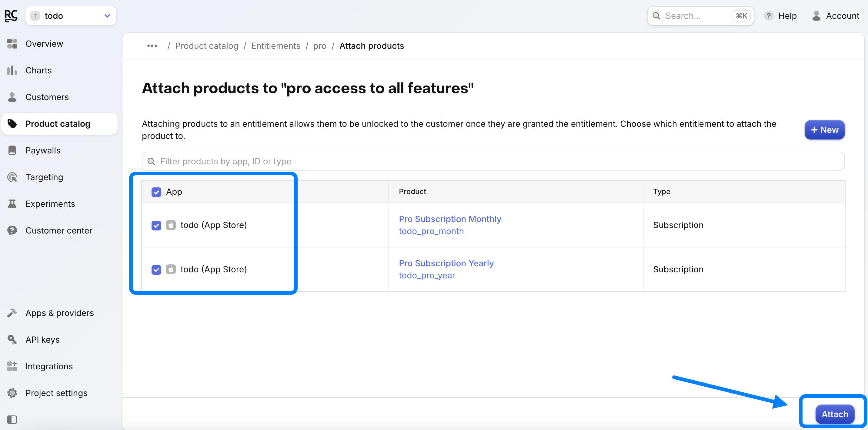Open Apps & providers hammer icon

[x=12, y=313]
